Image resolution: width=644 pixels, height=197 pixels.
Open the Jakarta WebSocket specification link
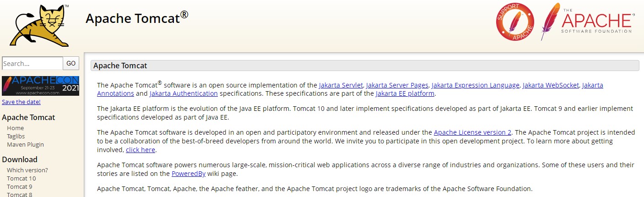(551, 85)
